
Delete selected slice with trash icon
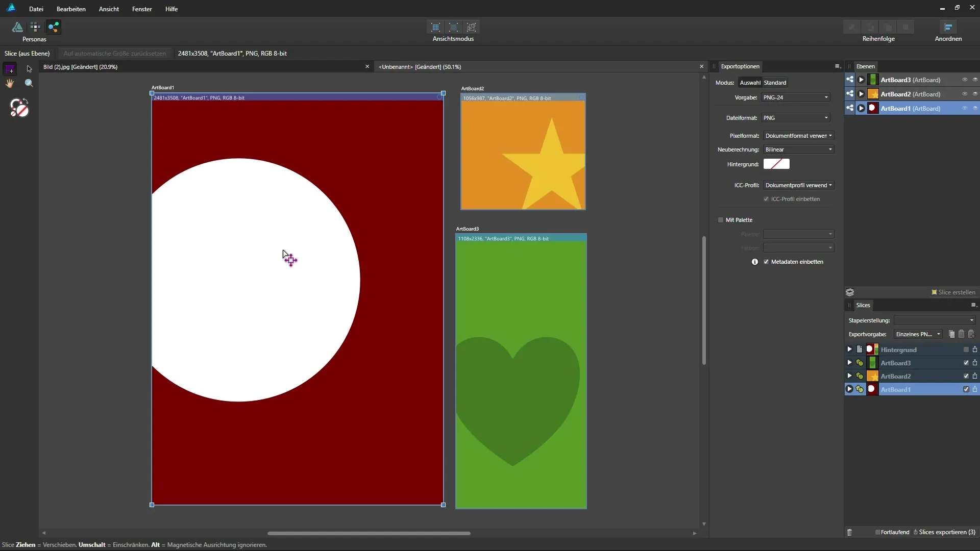[x=849, y=532]
